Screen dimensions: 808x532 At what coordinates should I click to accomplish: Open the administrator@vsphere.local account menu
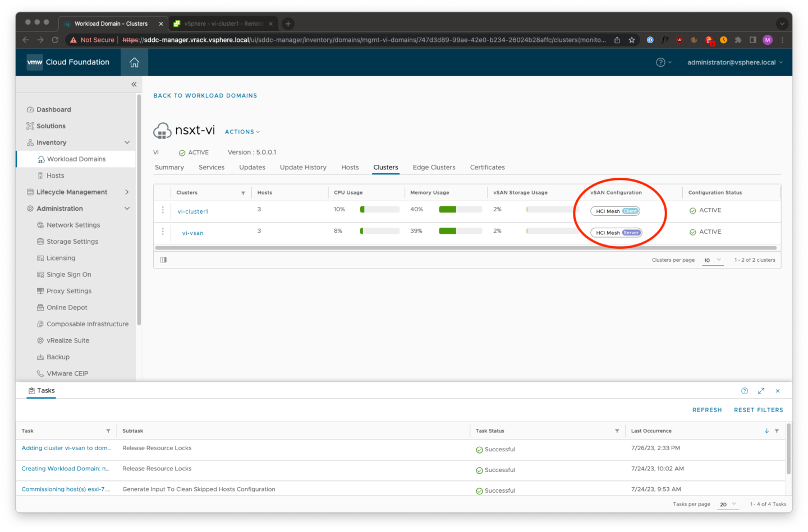point(732,62)
